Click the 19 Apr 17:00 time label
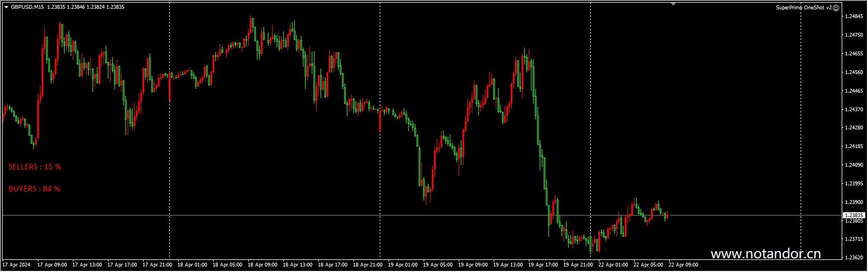 pyautogui.click(x=543, y=265)
